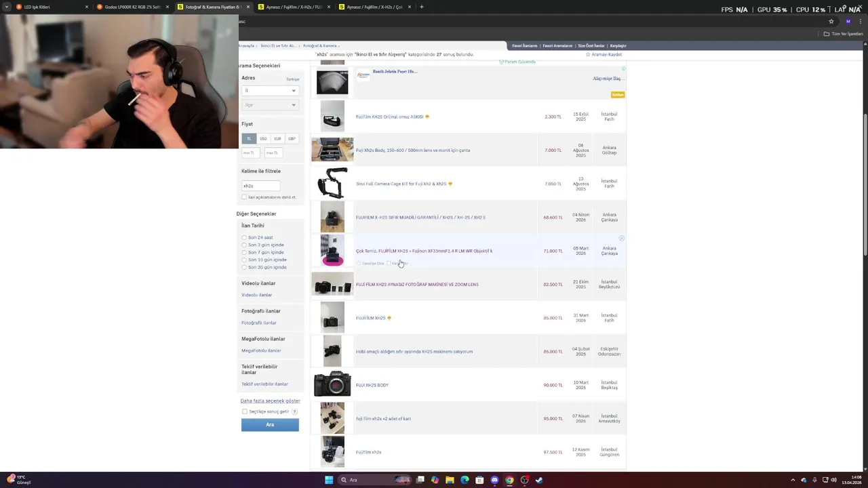868x488 pixels.
Task: Click help icon beside Seçtikçe sonuç getir
Action: pos(294,411)
